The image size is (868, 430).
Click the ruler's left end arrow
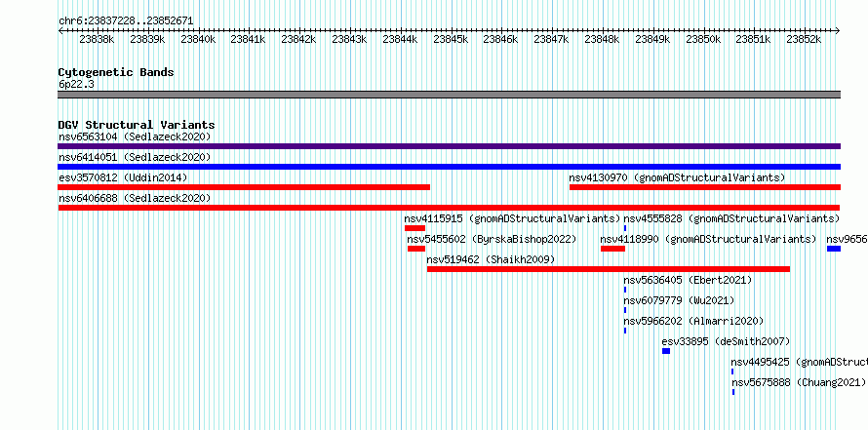pyautogui.click(x=60, y=31)
